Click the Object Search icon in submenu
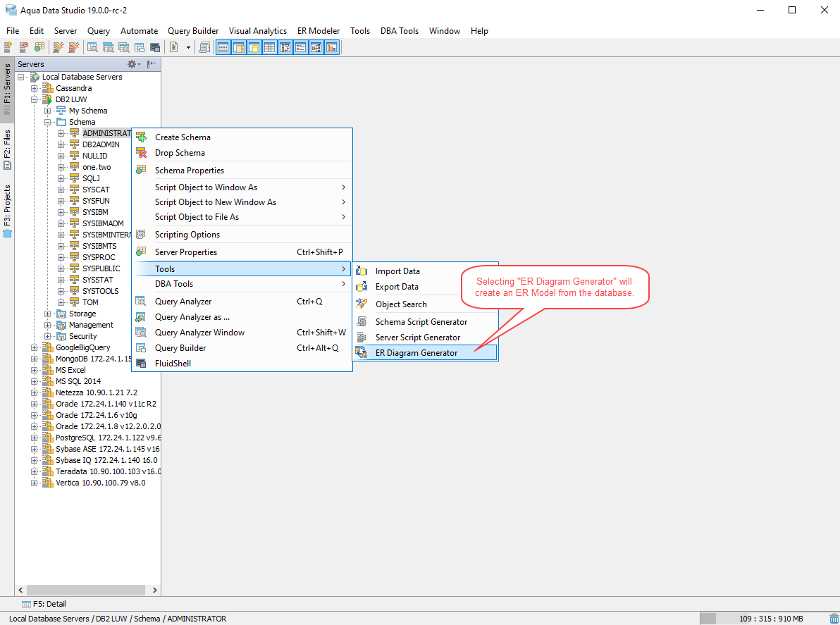 (x=362, y=304)
